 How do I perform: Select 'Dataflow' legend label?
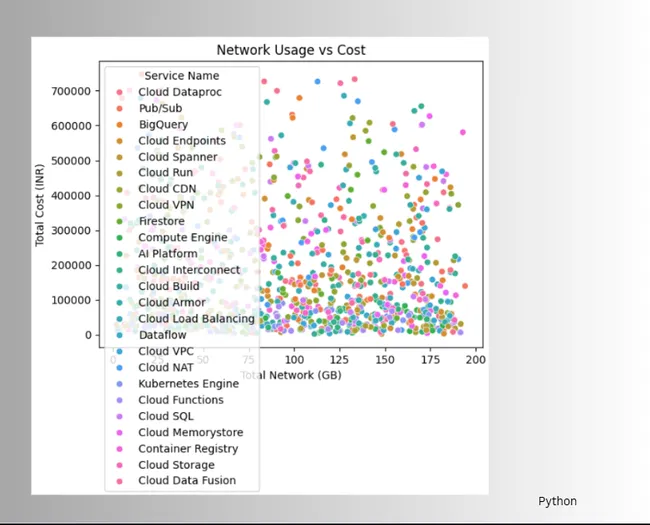pos(162,335)
